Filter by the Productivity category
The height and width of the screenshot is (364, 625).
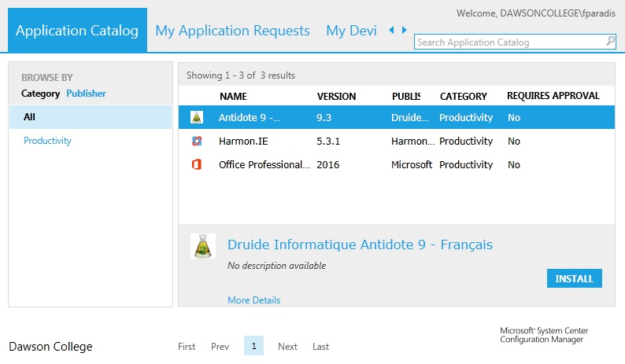pos(47,141)
